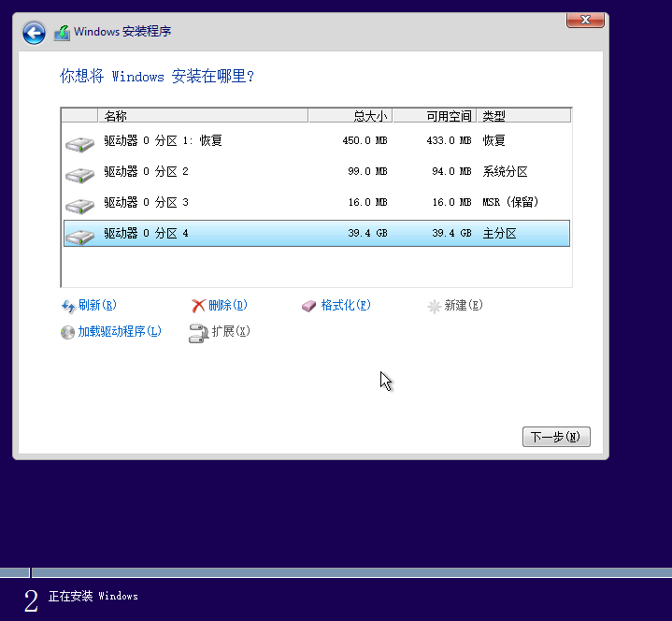Click the 正在安装 Windows status text
The height and width of the screenshot is (621, 672).
coord(93,596)
